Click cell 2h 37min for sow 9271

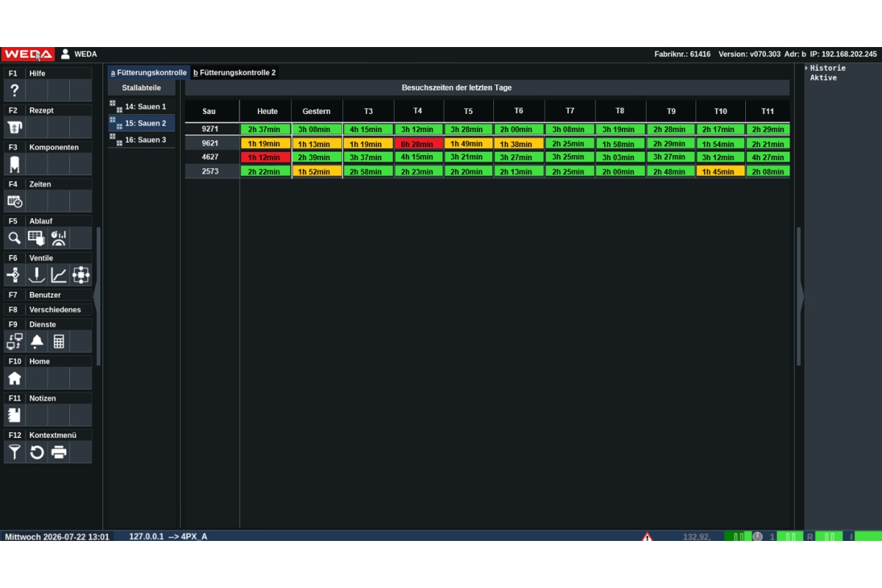266,129
